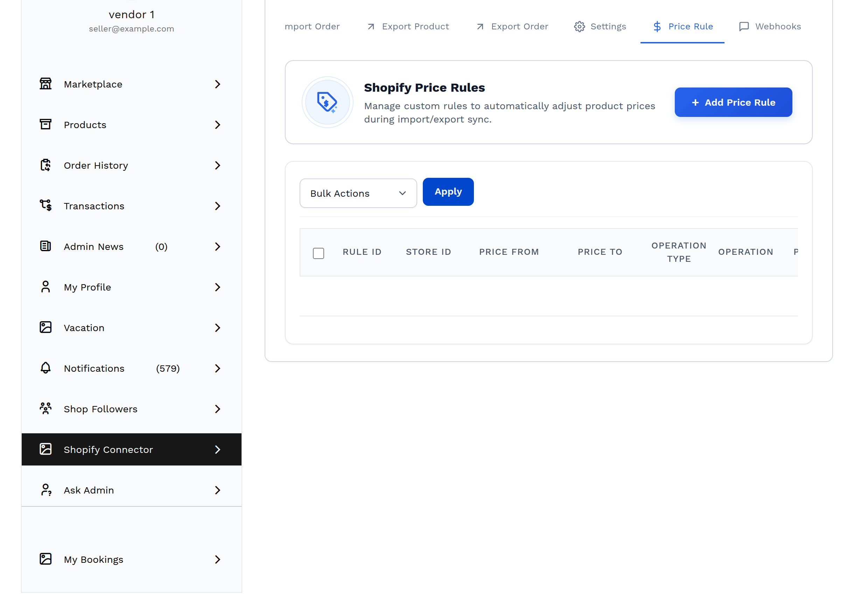
Task: Expand the Ask Admin chevron
Action: coord(218,491)
